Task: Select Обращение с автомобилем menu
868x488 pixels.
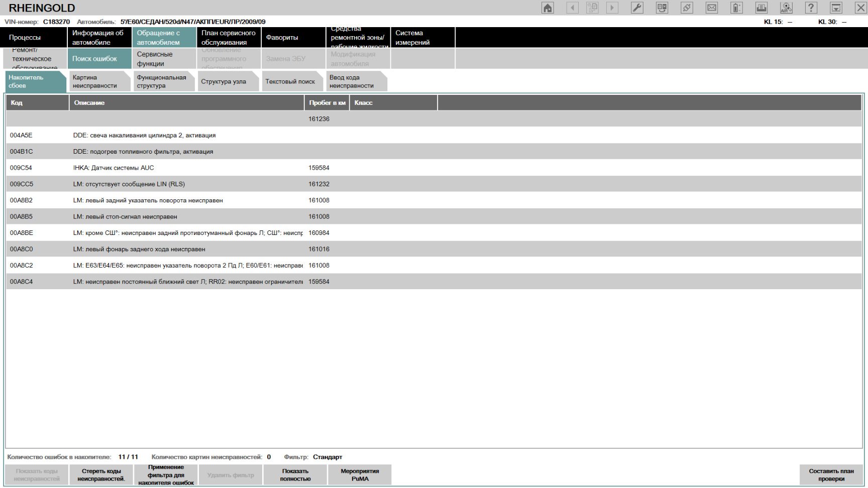Action: (x=164, y=38)
